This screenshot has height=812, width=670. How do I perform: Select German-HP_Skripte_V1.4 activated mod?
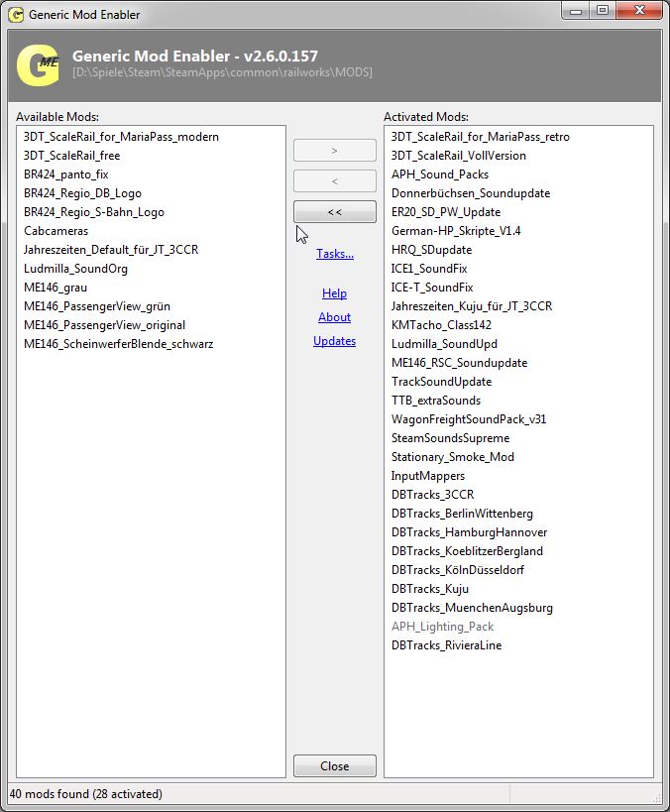click(x=456, y=231)
